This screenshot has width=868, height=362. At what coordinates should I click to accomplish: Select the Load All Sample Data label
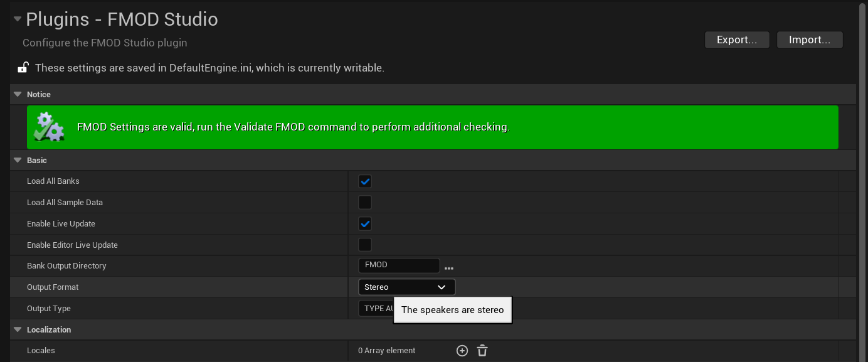click(x=65, y=203)
